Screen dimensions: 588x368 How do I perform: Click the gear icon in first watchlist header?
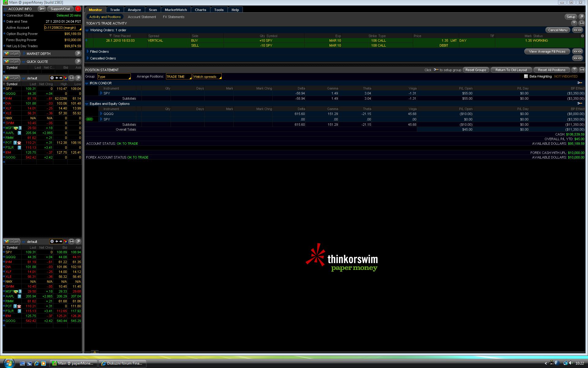pyautogui.click(x=52, y=78)
